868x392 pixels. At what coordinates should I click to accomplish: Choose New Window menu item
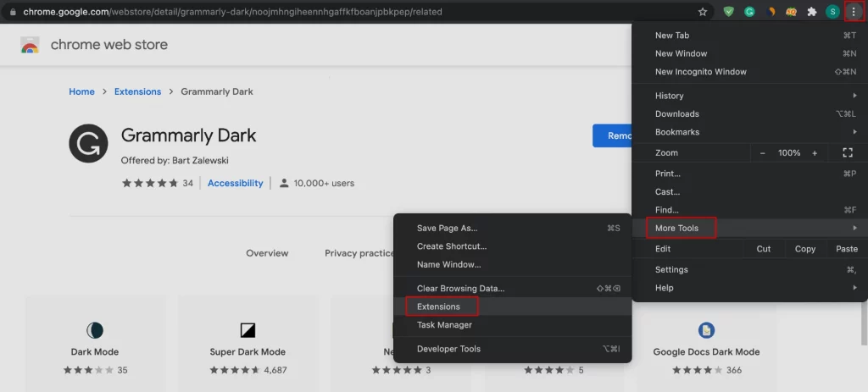coord(749,53)
